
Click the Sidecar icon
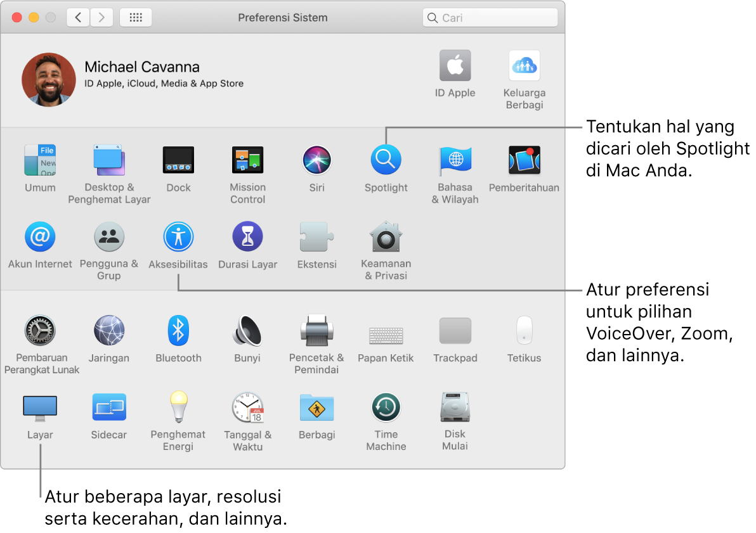[x=109, y=408]
